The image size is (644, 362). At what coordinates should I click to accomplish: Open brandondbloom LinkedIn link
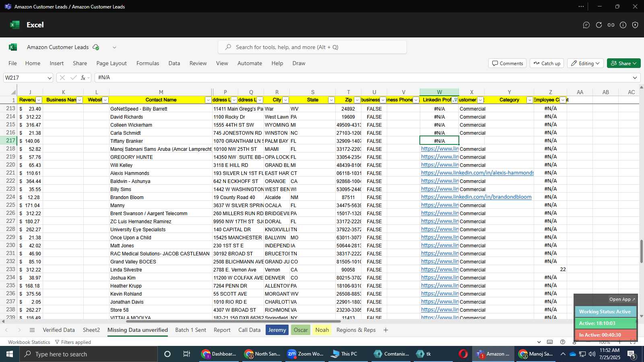(x=476, y=197)
